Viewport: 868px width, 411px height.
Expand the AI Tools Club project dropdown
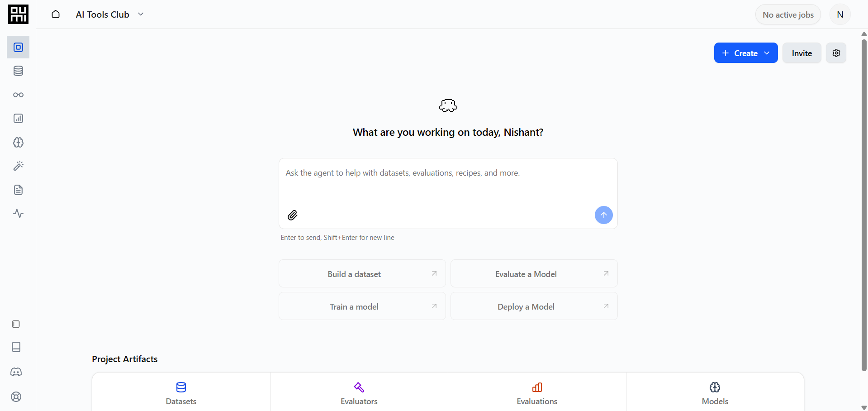141,14
